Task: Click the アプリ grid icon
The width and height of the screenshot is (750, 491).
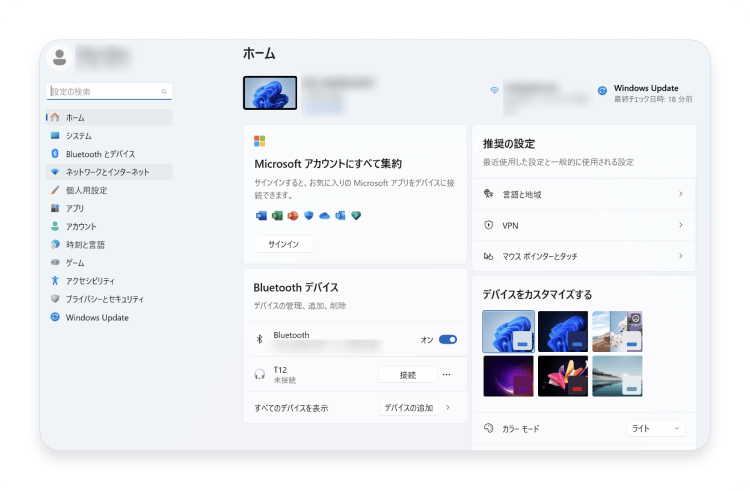Action: coord(55,208)
